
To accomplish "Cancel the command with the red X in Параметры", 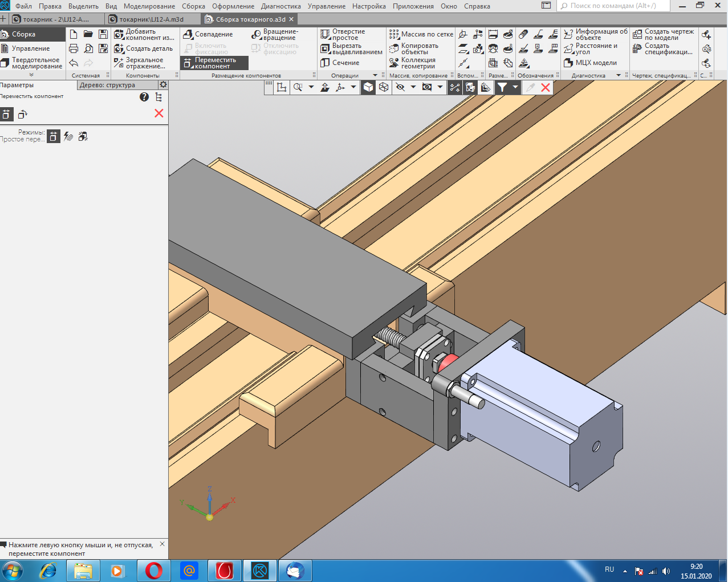I will pos(159,113).
